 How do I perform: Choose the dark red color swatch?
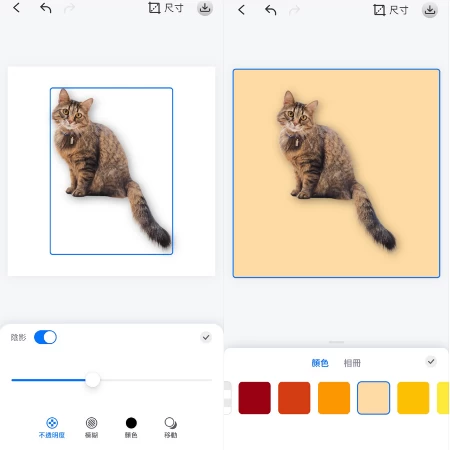[x=254, y=398]
